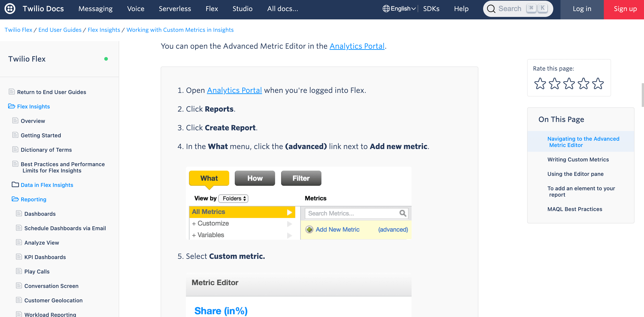Select the How tab in screenshot

(x=255, y=178)
